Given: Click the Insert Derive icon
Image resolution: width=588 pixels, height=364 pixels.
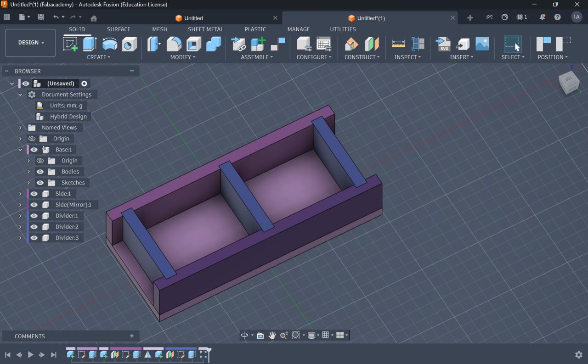Looking at the screenshot, I should point(463,44).
